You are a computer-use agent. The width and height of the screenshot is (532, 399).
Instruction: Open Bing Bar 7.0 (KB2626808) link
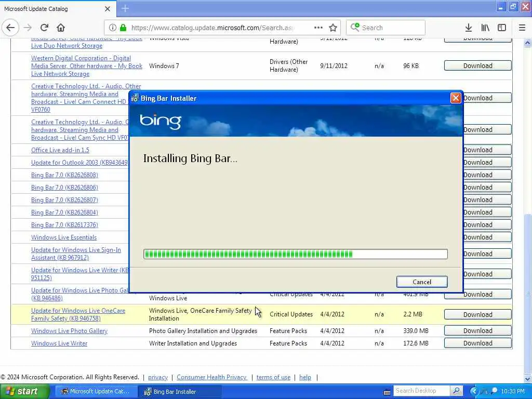(x=64, y=175)
